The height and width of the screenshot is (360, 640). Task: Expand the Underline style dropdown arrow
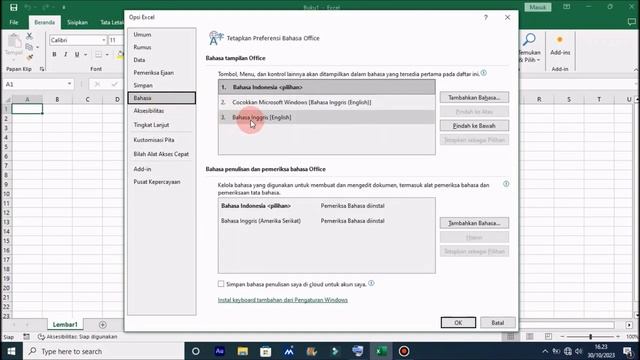tap(85, 55)
